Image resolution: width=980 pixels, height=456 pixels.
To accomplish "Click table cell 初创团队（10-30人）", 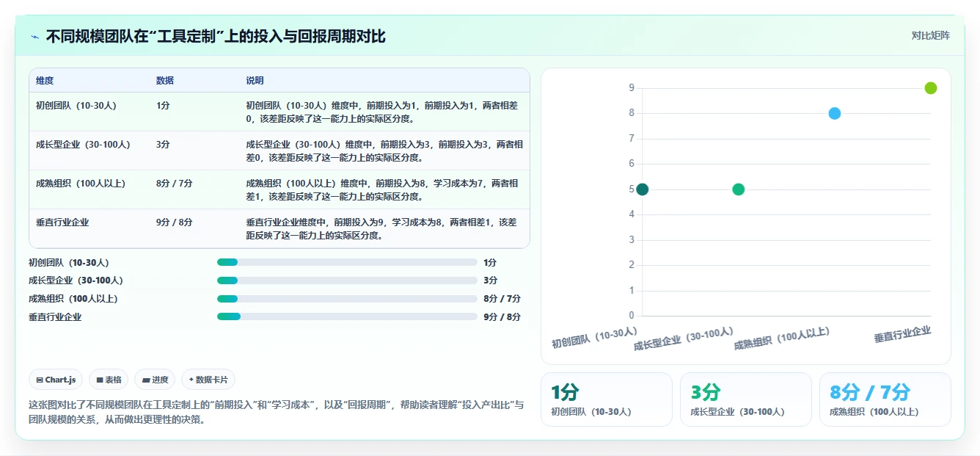I will pyautogui.click(x=76, y=106).
